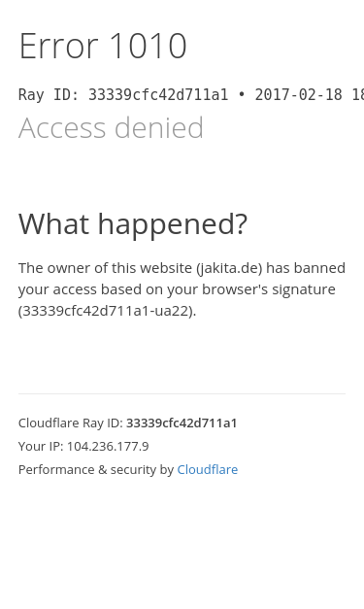Select the browser signature code 33339cfc42d711a1-ua22

(106, 311)
